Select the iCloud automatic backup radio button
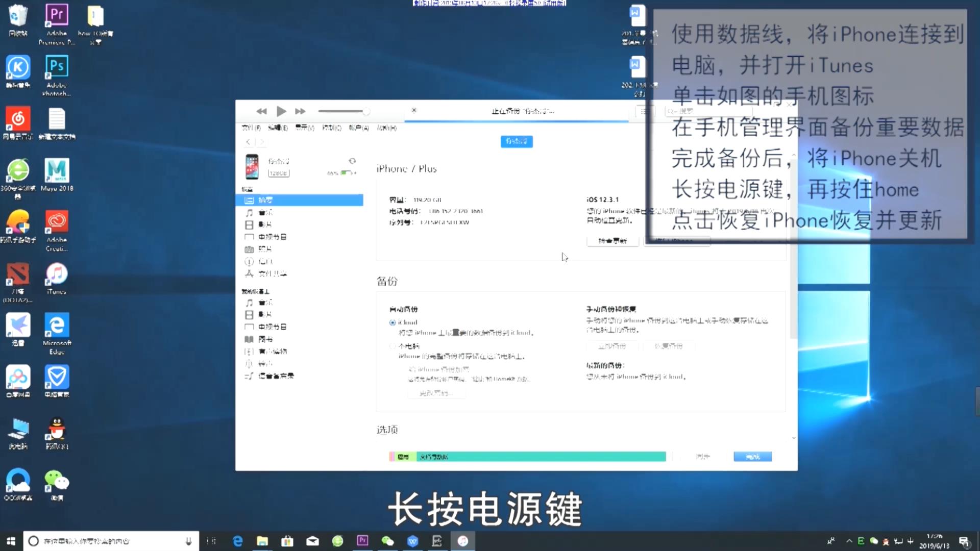The image size is (980, 551). (393, 322)
